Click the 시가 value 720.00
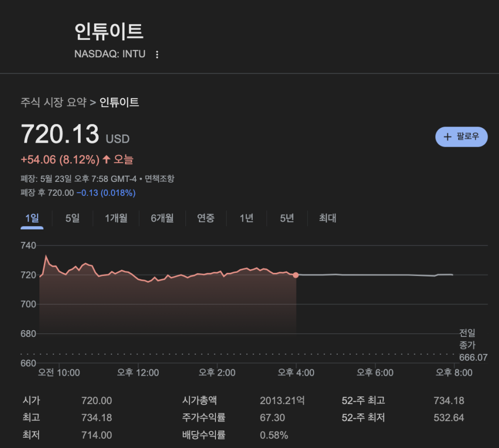 point(97,400)
